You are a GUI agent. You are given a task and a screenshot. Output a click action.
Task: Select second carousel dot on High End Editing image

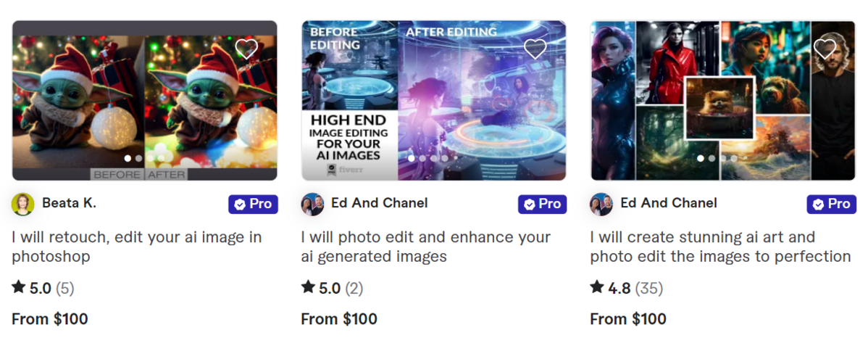422,158
